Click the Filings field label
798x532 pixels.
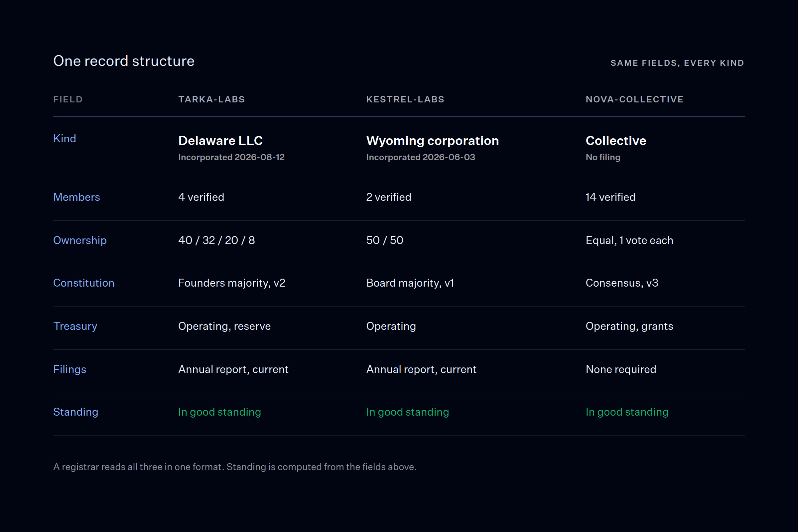[69, 369]
